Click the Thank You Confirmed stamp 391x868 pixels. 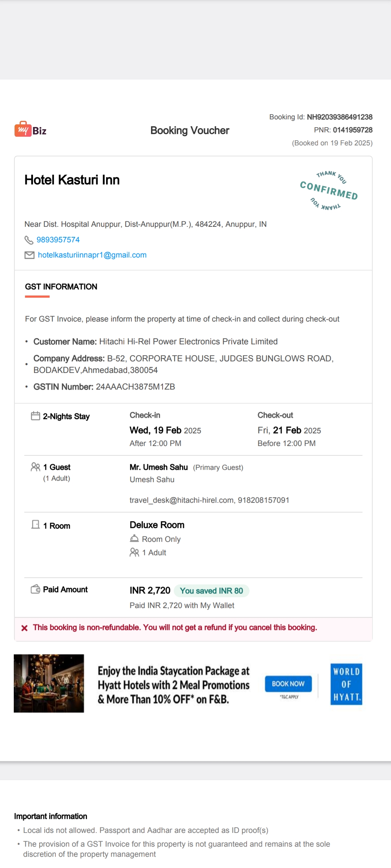tap(329, 191)
